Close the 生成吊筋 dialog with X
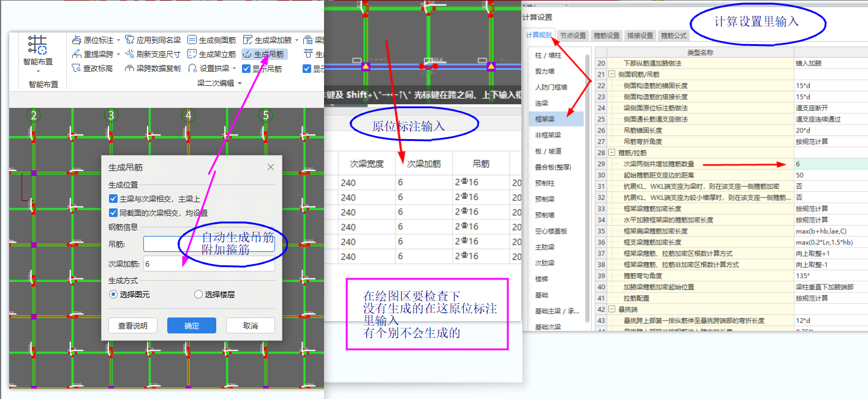The image size is (868, 399). pos(271,167)
